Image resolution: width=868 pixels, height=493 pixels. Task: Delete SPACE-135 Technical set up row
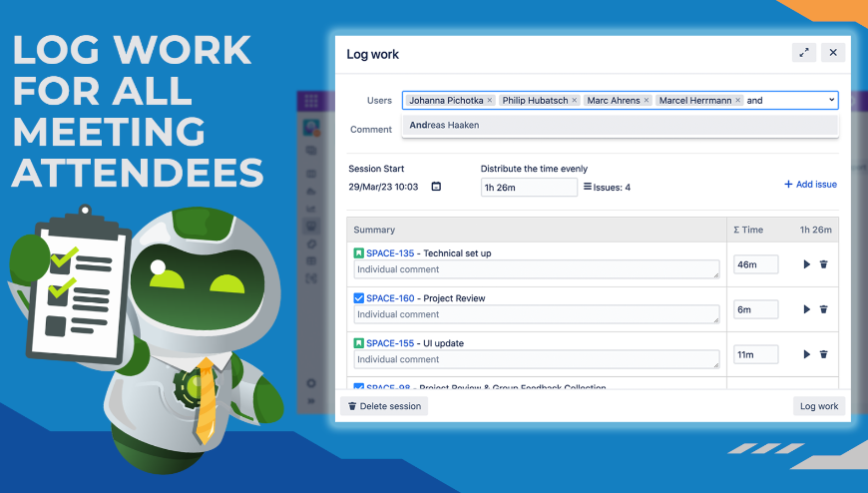click(x=824, y=264)
